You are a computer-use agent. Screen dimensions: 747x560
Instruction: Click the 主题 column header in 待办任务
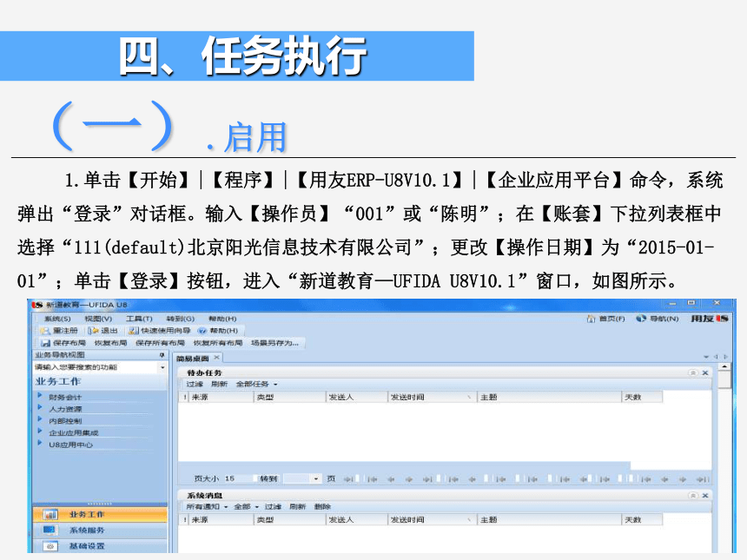(549, 397)
